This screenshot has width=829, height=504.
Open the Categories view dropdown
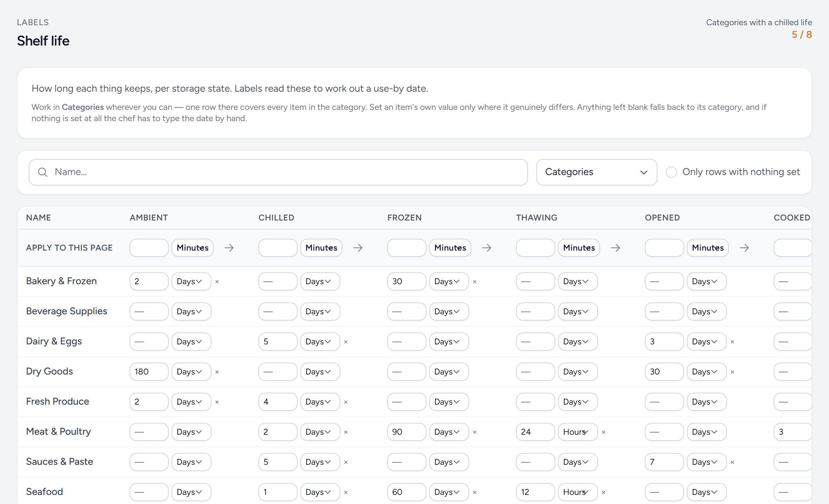click(597, 172)
